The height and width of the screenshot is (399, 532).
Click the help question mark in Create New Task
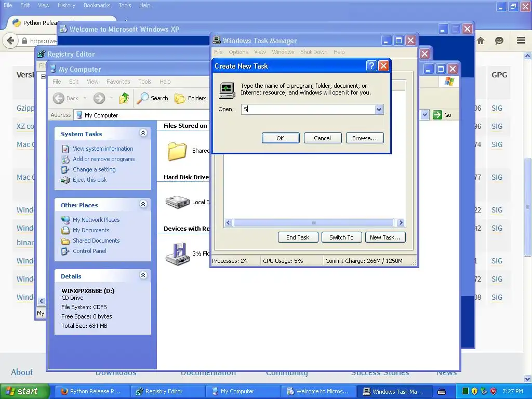[x=371, y=66]
